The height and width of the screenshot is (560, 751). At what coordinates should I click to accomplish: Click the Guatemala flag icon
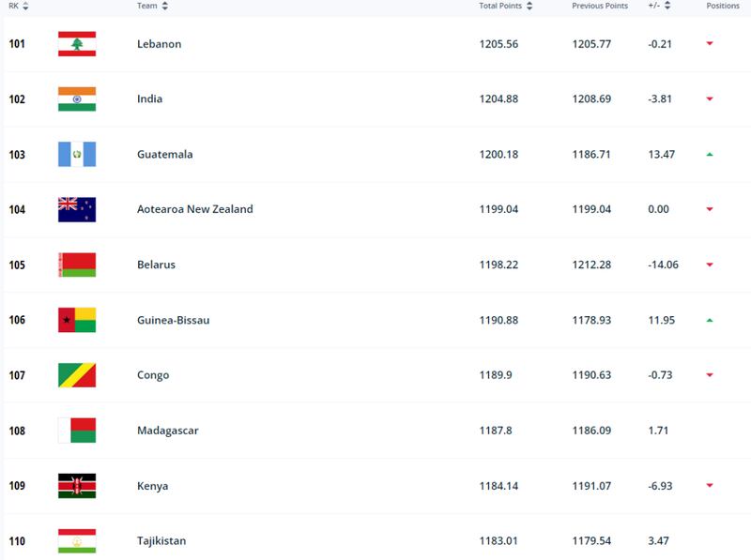(x=77, y=154)
